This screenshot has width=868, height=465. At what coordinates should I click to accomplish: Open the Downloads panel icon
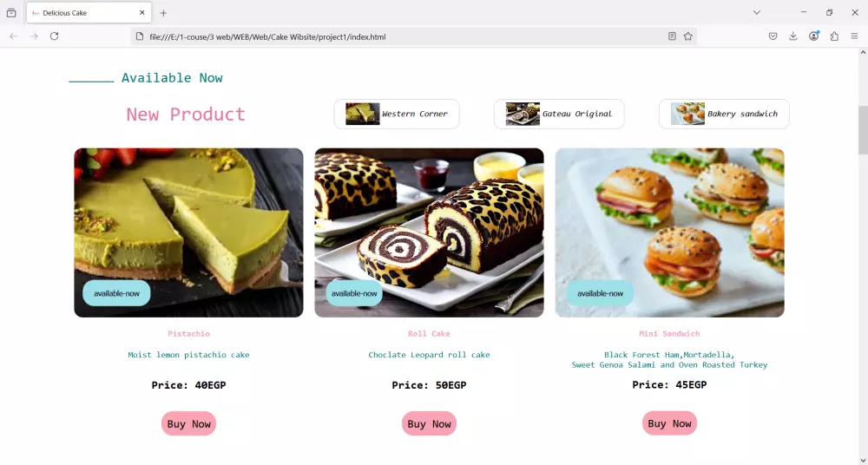(792, 36)
